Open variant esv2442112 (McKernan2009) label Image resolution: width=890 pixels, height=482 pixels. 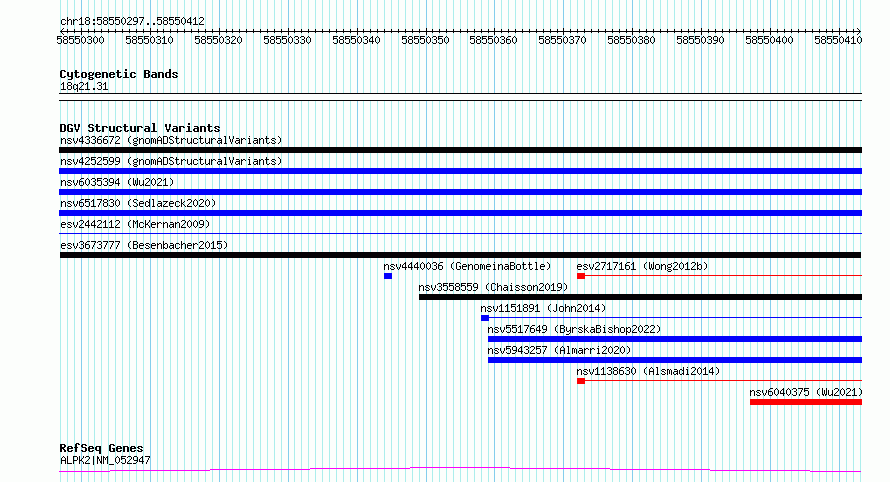pyautogui.click(x=135, y=224)
